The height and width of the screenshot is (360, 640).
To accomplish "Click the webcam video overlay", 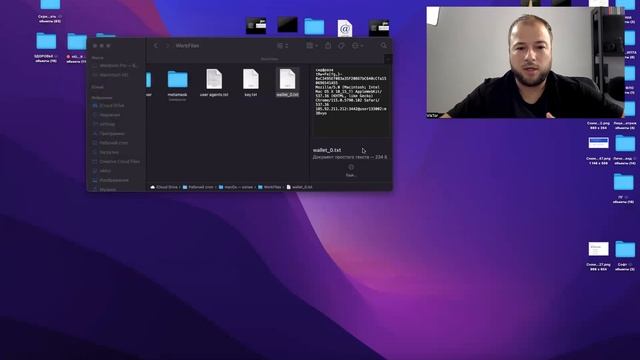I will [525, 62].
